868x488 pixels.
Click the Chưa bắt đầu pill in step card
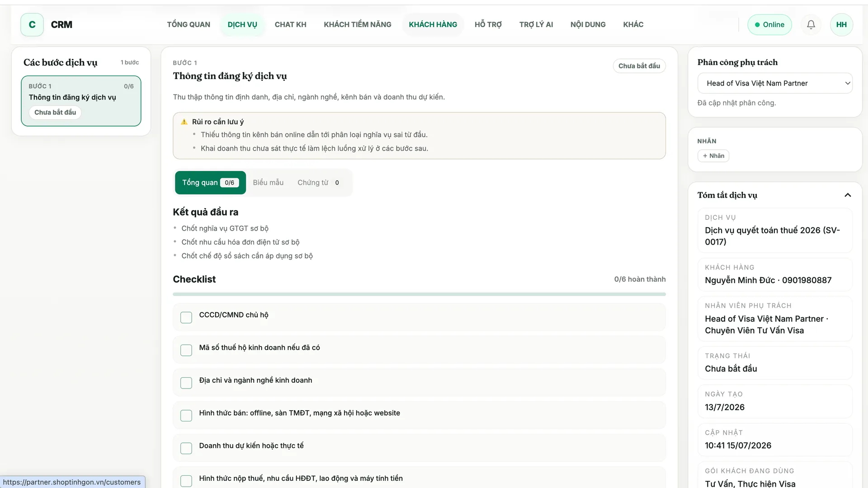tap(55, 112)
